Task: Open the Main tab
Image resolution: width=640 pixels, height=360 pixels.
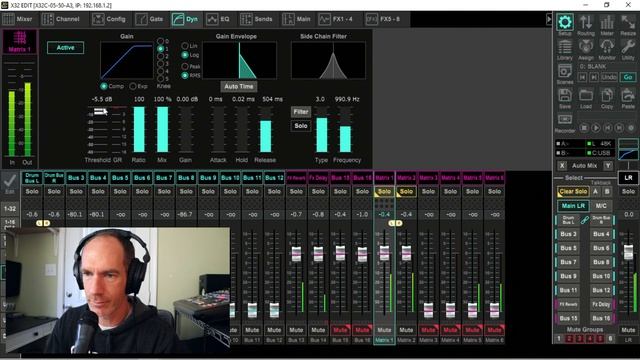Action: click(x=296, y=19)
